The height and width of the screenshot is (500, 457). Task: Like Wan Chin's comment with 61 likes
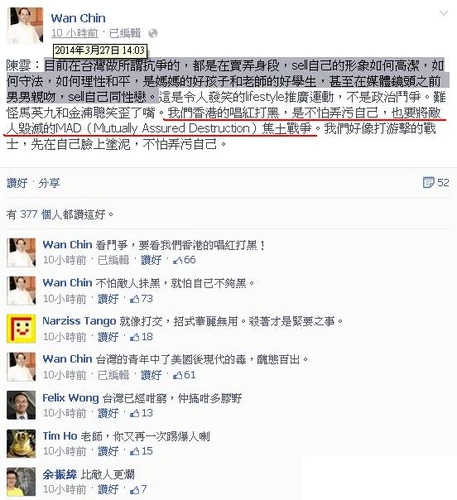(151, 375)
